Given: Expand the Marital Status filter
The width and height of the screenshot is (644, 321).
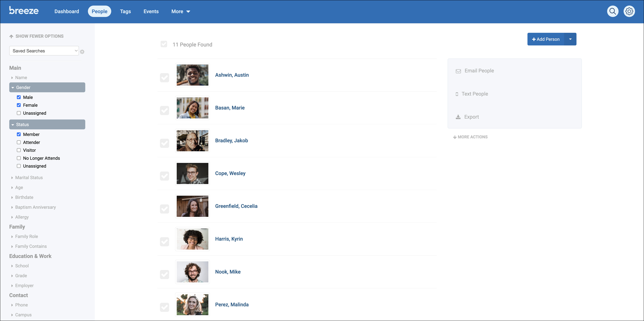Looking at the screenshot, I should pos(29,178).
